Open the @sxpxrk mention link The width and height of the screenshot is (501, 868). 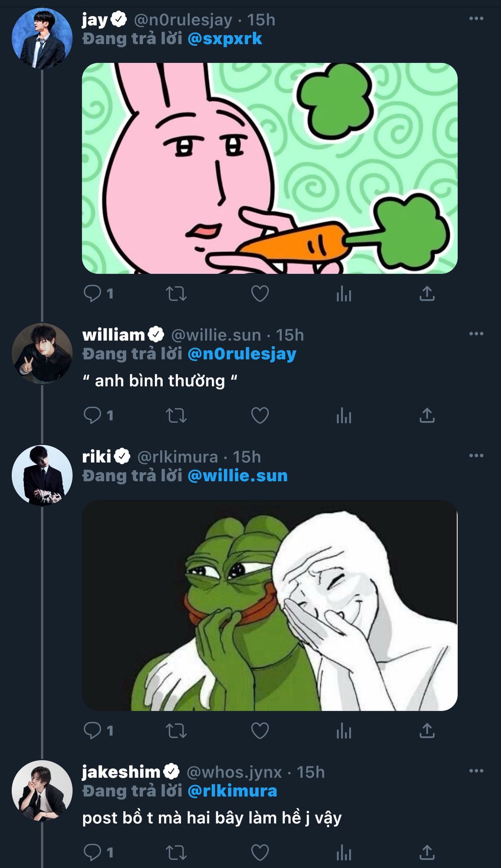225,39
